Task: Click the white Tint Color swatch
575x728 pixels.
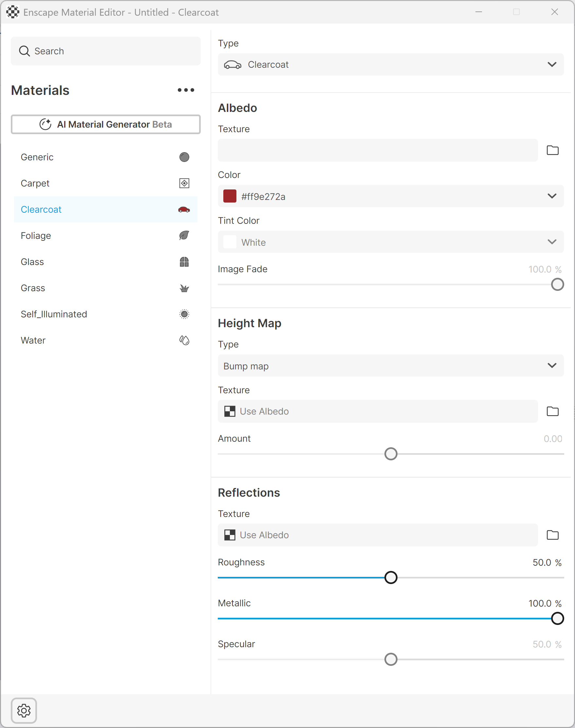Action: click(x=230, y=242)
